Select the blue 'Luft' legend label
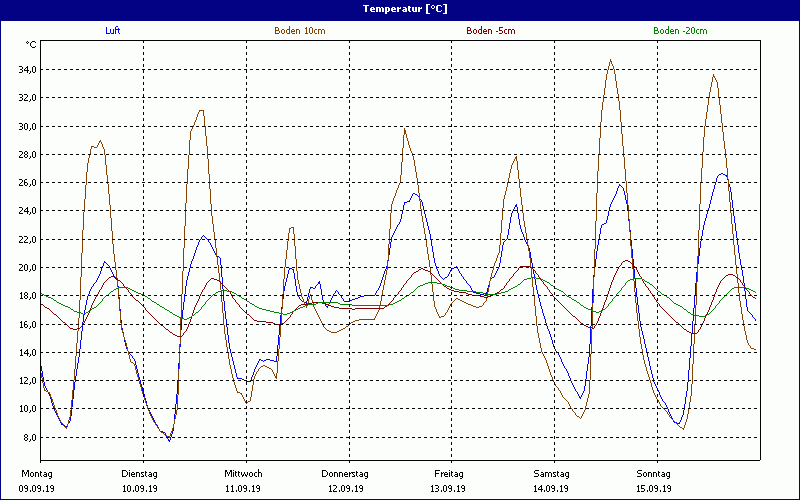 point(113,31)
